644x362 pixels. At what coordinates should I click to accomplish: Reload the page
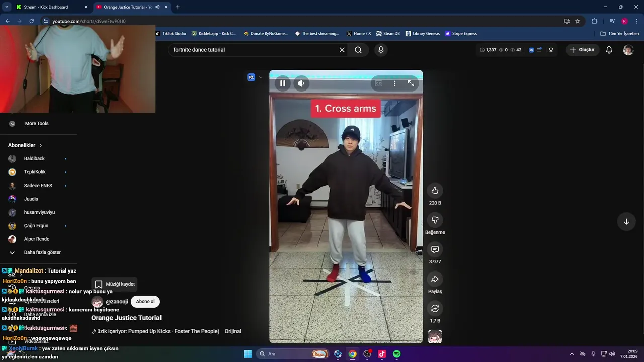coord(32,21)
